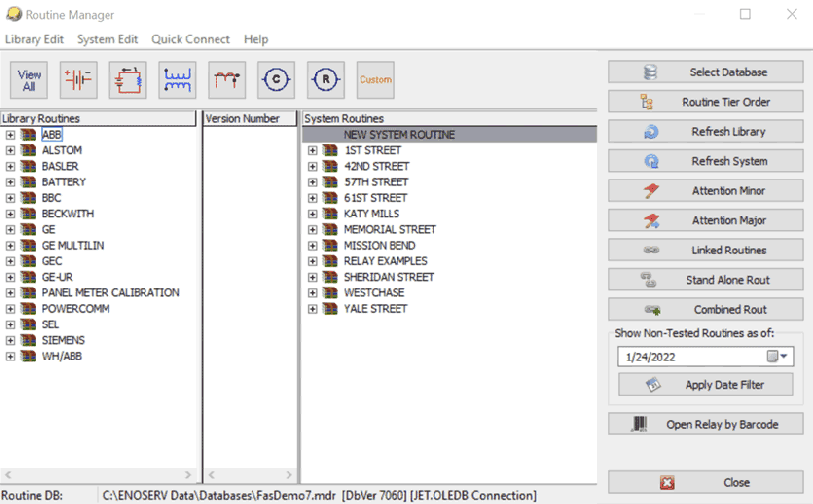Click the Routine Manager title bar icon

14,15
